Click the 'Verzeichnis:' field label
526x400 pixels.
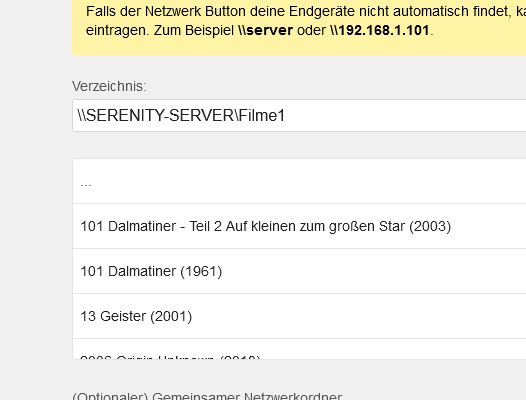tap(109, 86)
